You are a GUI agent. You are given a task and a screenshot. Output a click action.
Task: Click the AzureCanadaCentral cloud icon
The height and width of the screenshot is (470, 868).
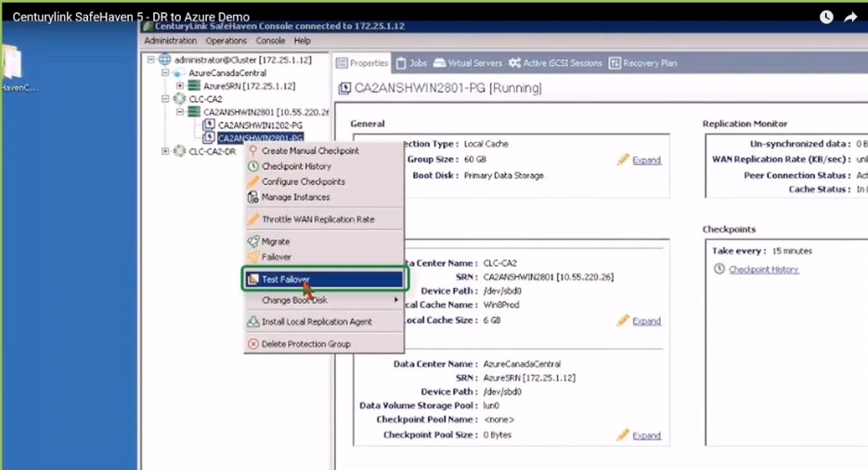coord(179,73)
